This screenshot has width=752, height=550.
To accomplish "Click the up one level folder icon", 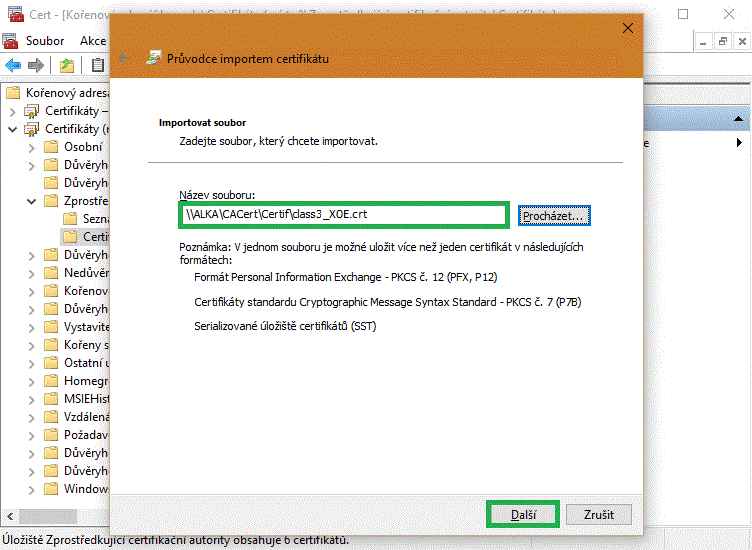I will pyautogui.click(x=66, y=66).
